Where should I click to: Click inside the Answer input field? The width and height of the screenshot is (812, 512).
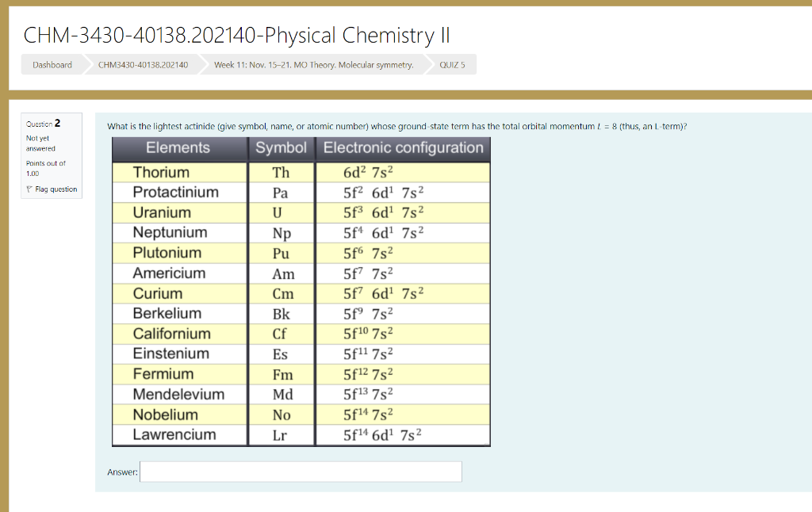pyautogui.click(x=300, y=471)
